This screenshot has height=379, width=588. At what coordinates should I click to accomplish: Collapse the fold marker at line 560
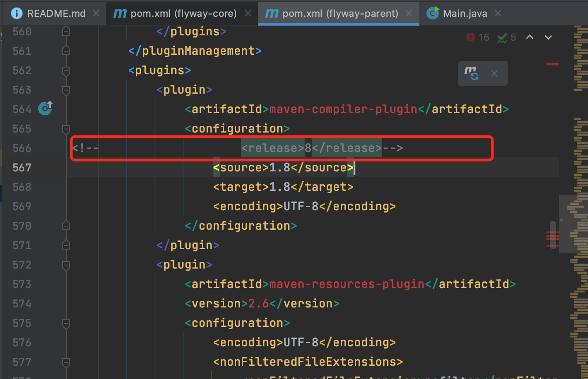point(66,31)
